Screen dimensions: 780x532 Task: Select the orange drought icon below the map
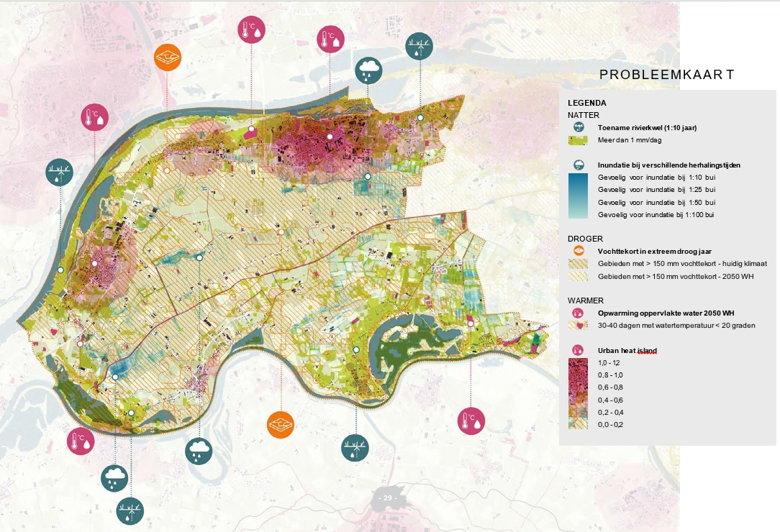281,425
